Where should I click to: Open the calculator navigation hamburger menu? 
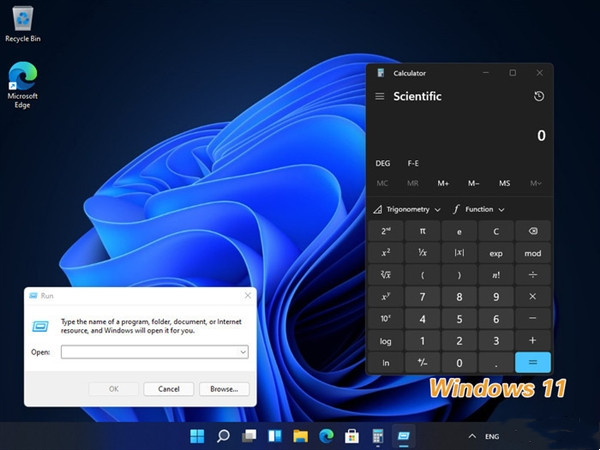(379, 96)
